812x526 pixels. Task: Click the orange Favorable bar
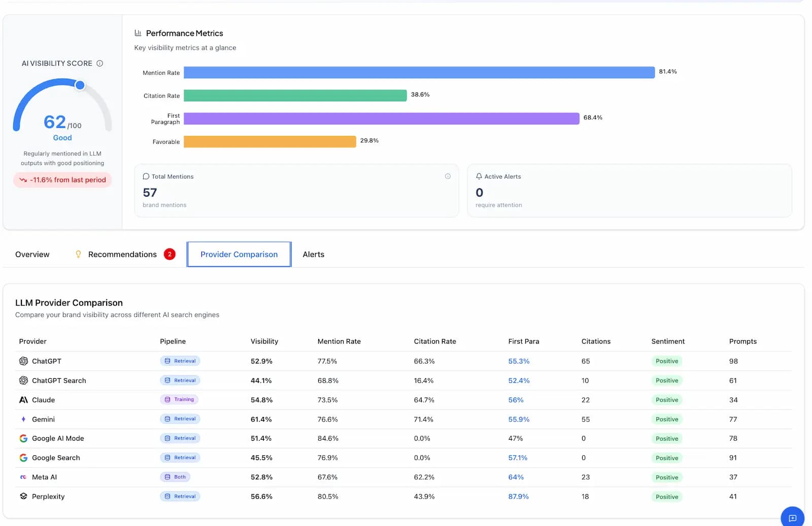point(270,142)
